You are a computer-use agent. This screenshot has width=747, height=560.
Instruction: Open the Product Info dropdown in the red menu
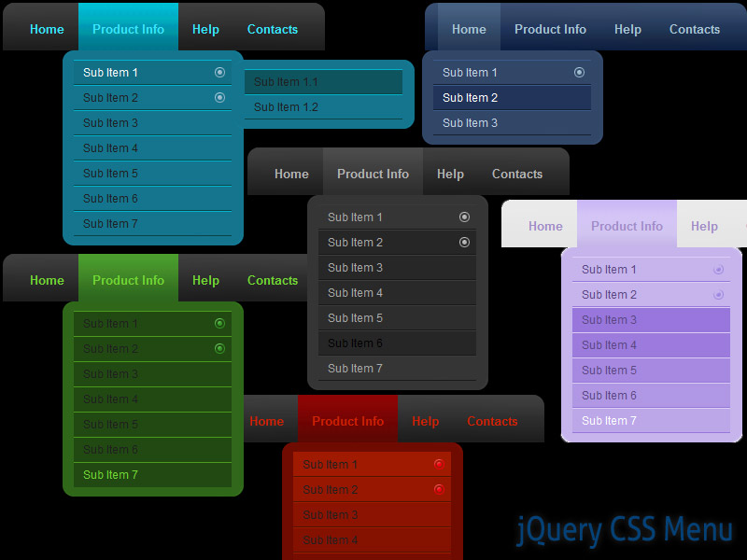click(347, 420)
